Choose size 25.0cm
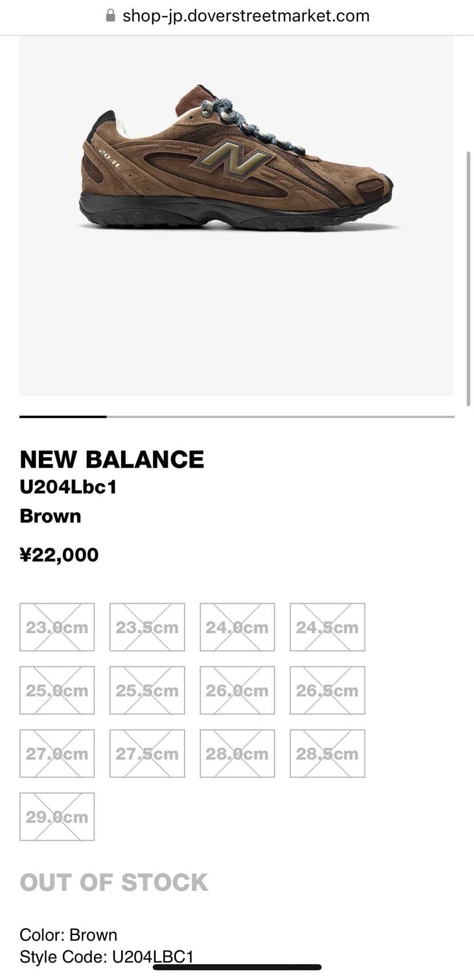Image resolution: width=474 pixels, height=980 pixels. click(x=57, y=690)
